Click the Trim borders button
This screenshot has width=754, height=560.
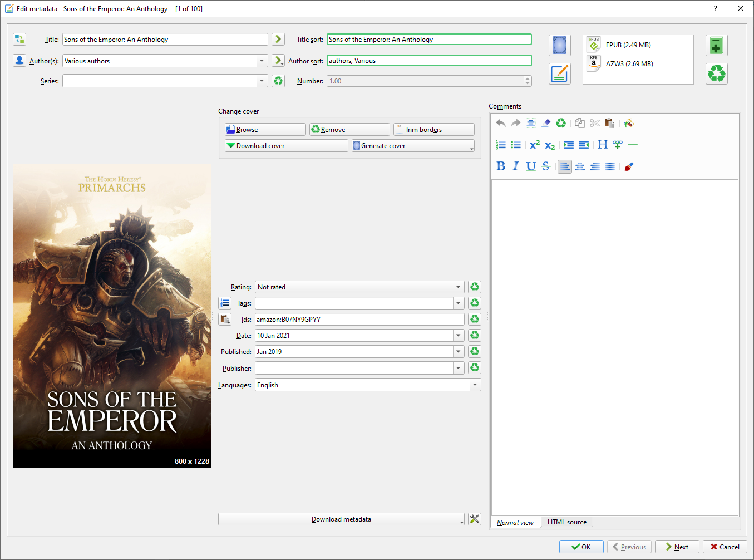433,130
